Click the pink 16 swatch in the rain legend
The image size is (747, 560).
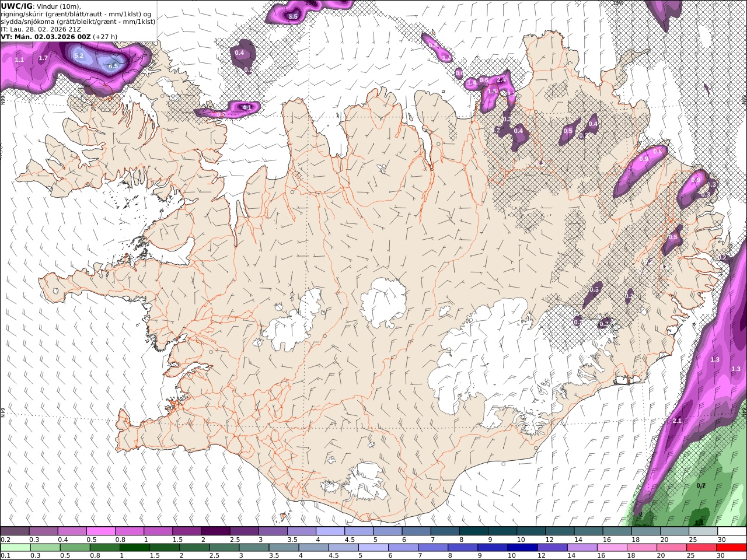[x=612, y=548]
